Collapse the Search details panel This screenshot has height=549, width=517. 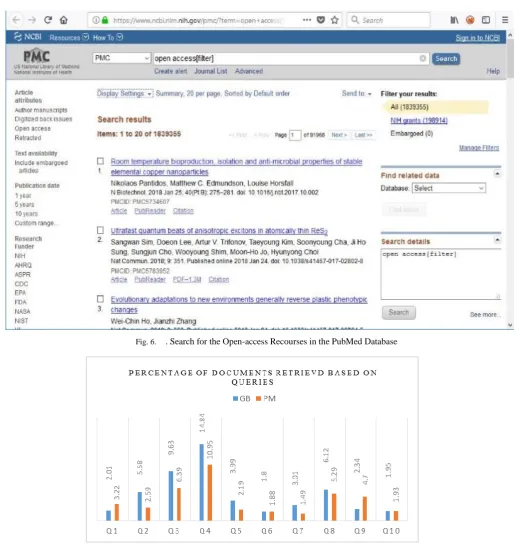click(x=497, y=240)
